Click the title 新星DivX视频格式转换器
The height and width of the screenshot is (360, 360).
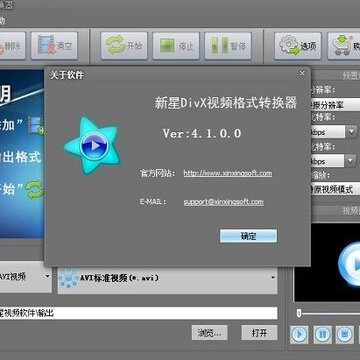[226, 103]
